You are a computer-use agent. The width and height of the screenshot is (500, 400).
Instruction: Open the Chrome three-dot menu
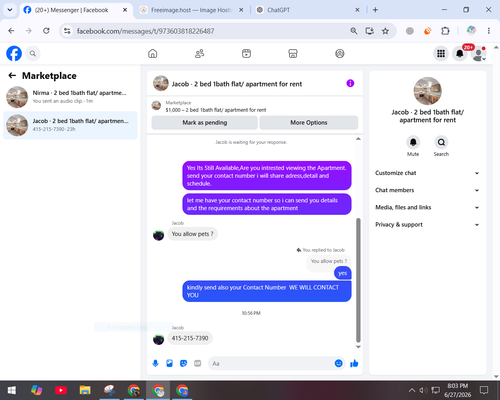point(489,31)
